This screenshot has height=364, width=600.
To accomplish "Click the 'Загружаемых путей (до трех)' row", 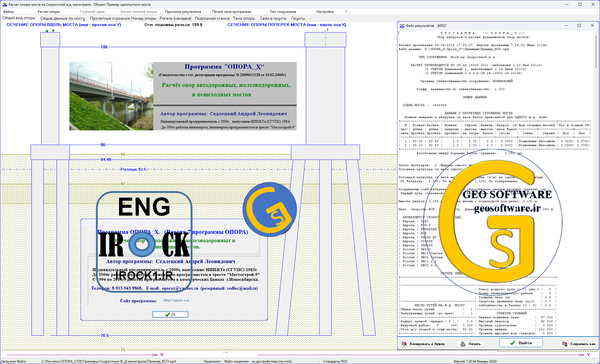I will click(437, 313).
